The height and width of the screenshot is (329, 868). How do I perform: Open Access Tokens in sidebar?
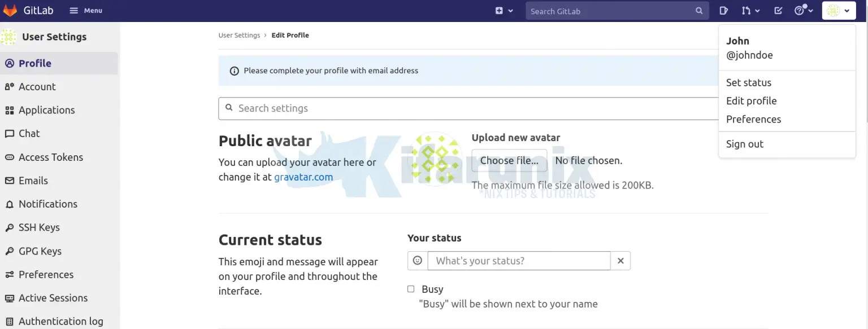50,157
